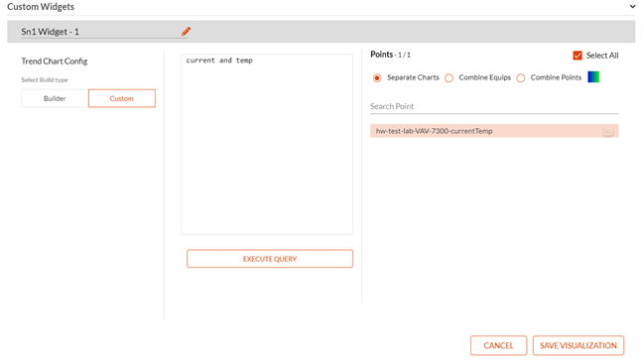Click the Points 1/1 counter label
This screenshot has height=362, width=644.
(390, 55)
